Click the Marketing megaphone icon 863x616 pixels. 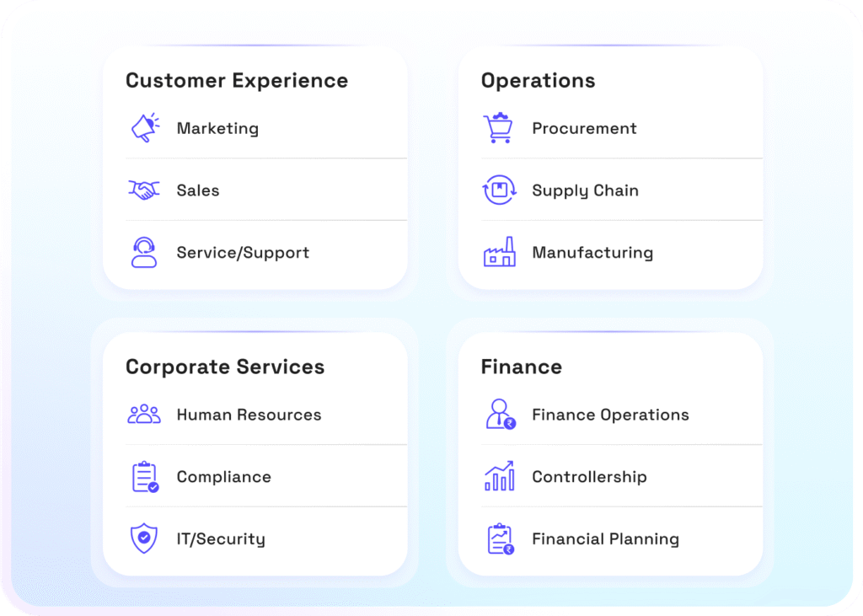(144, 128)
